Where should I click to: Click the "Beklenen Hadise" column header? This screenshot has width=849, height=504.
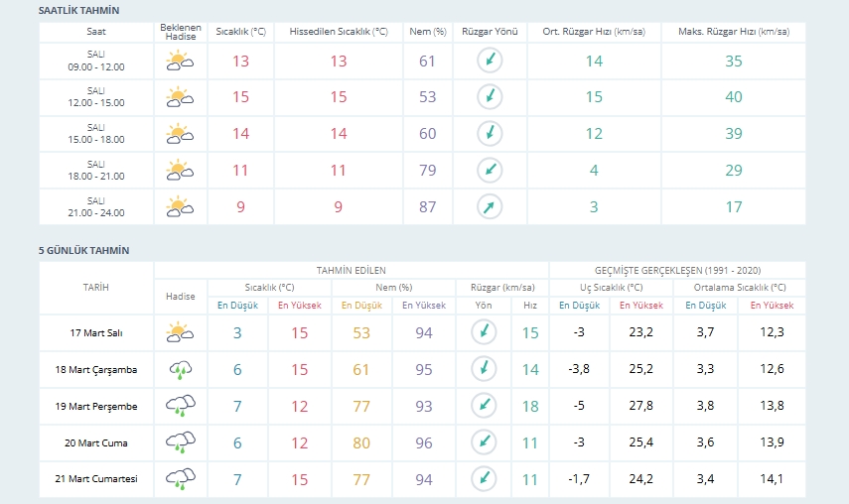[x=180, y=33]
